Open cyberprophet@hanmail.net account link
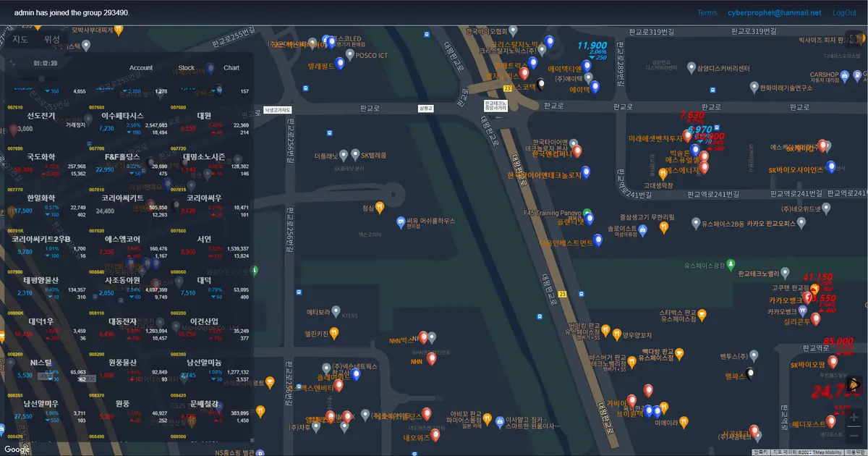Viewport: 868px width, 456px height. point(774,12)
